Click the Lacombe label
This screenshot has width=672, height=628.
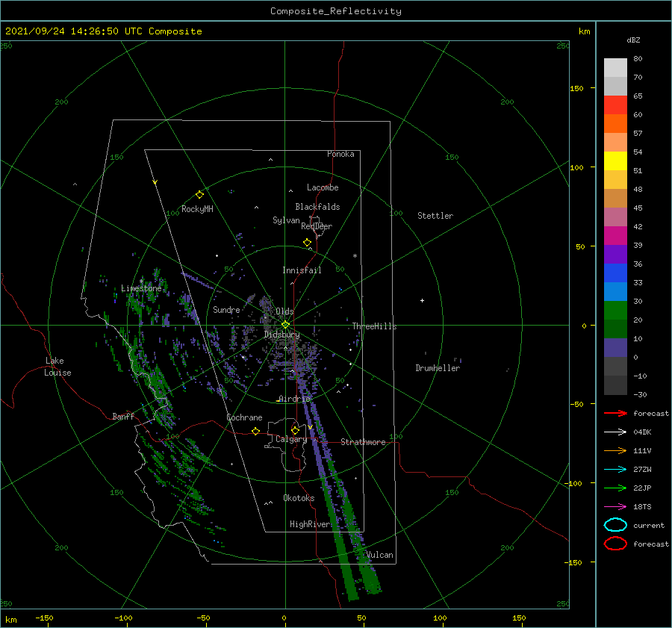click(323, 187)
